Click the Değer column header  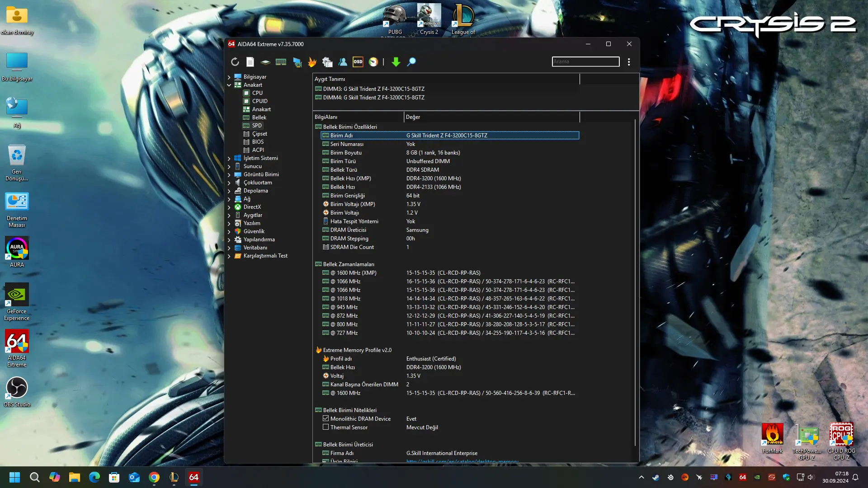492,117
